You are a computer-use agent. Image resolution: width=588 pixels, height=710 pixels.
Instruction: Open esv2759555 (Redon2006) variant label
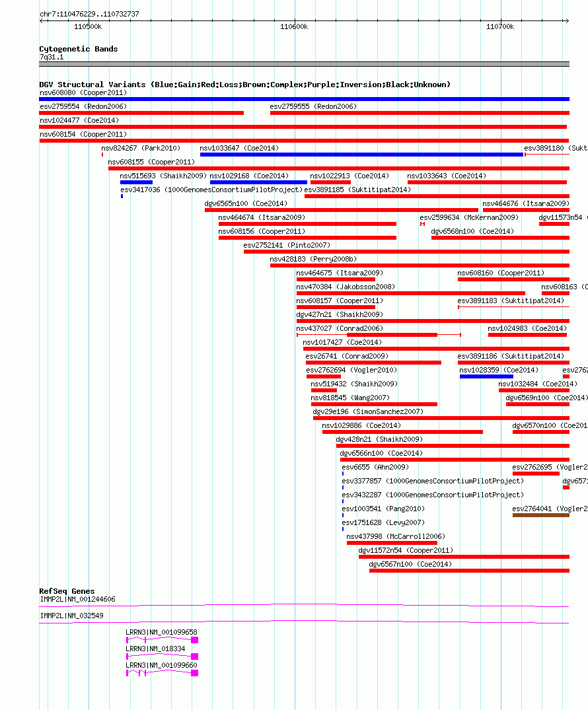313,107
